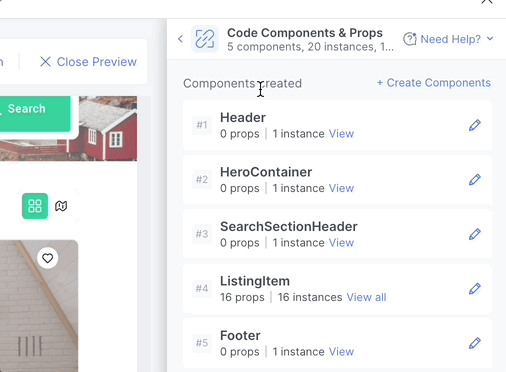This screenshot has height=372, width=506.
Task: Click the Code Components link icon
Action: pos(205,39)
